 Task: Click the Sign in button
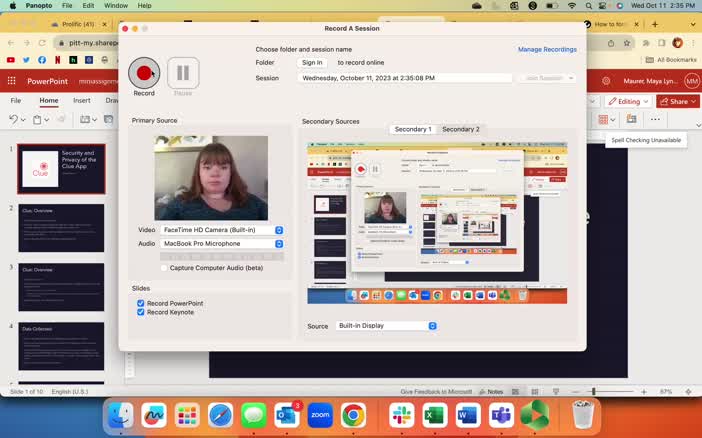point(312,62)
